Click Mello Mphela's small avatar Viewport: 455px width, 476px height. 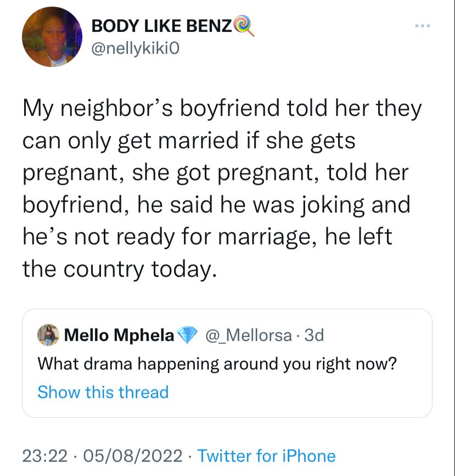pyautogui.click(x=48, y=335)
